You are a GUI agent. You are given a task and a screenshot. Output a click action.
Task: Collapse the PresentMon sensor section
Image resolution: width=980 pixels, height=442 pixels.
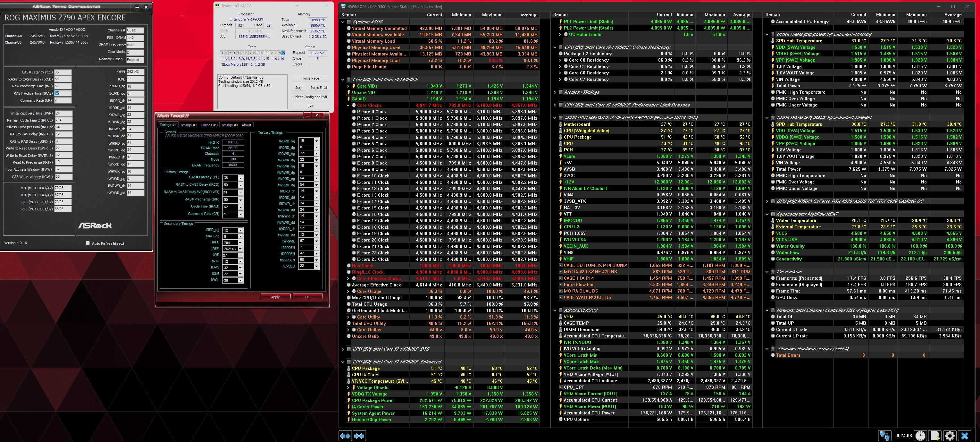pyautogui.click(x=767, y=272)
